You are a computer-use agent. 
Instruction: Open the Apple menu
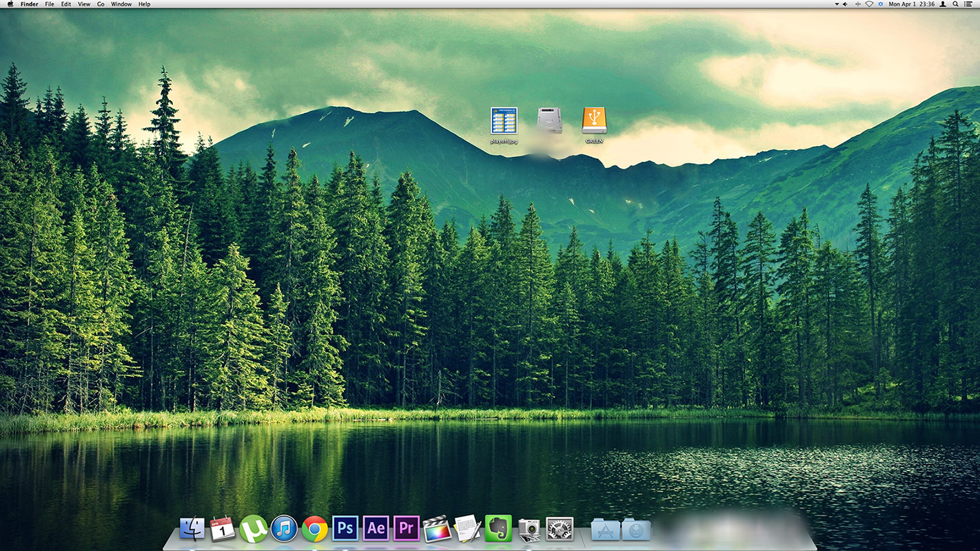click(10, 4)
